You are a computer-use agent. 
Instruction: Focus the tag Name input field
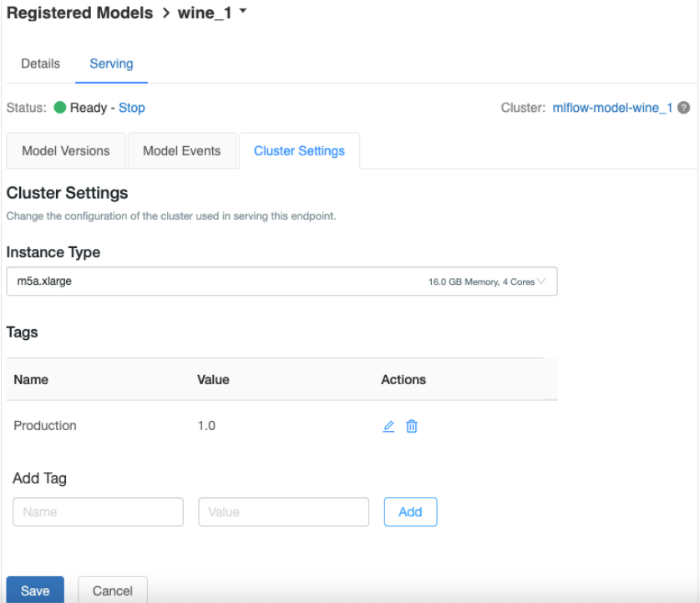99,512
